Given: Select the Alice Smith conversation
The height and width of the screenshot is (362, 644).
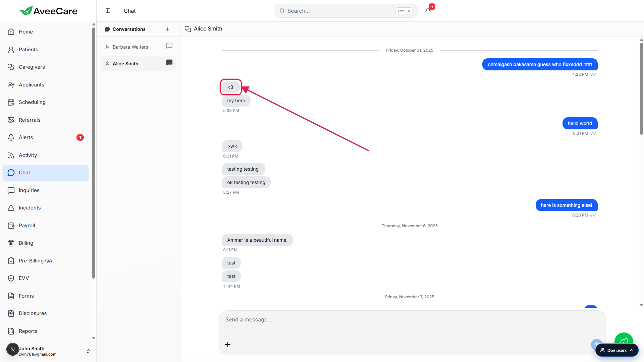Looking at the screenshot, I should click(138, 64).
